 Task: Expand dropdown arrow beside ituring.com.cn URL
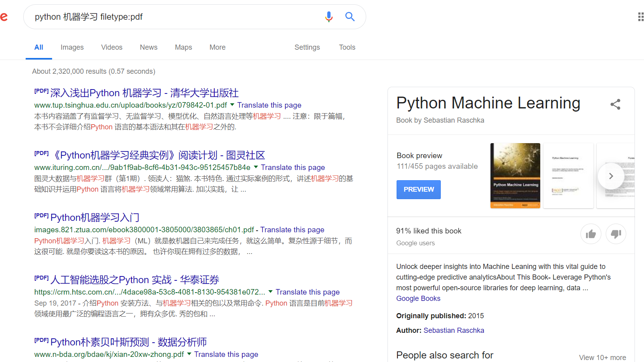pos(256,167)
